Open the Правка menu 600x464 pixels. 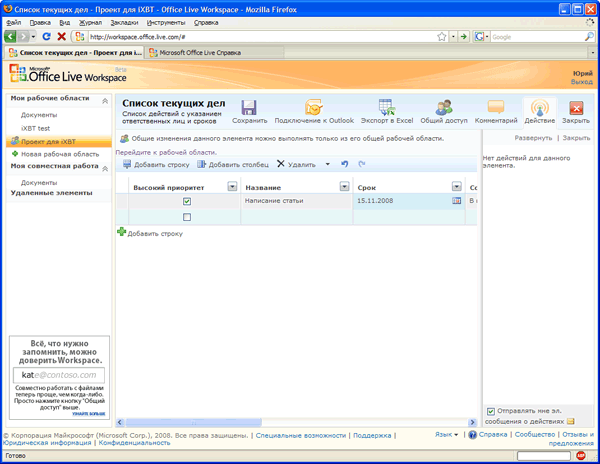[x=40, y=23]
